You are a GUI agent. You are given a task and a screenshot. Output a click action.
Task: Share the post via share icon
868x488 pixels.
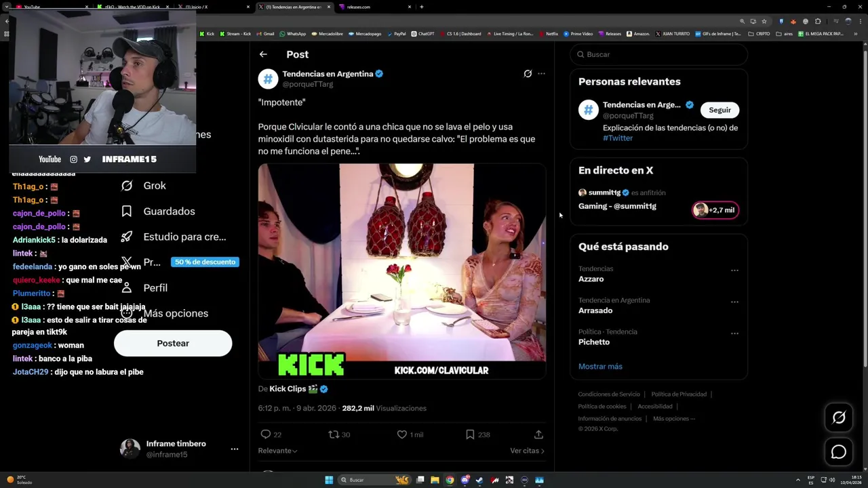[538, 434]
